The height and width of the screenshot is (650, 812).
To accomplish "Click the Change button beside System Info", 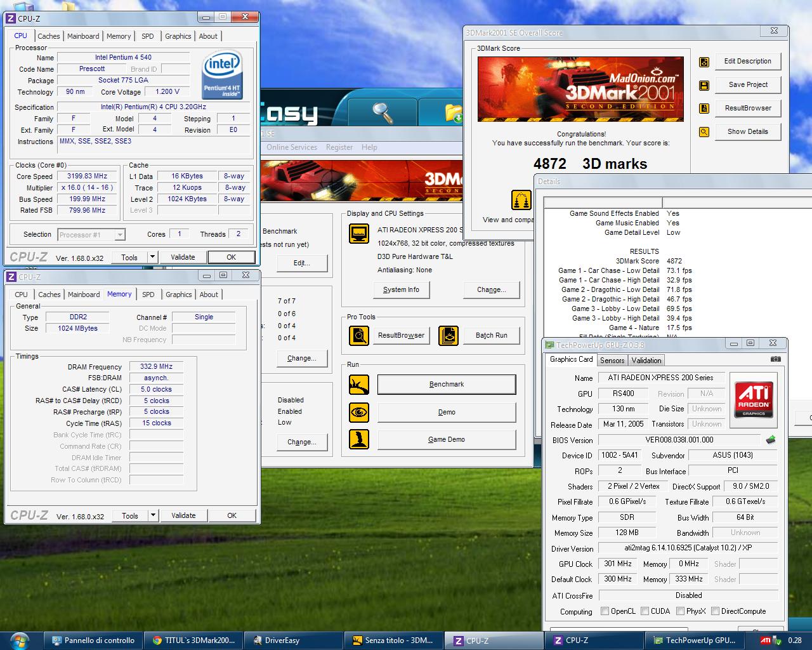I will [492, 290].
